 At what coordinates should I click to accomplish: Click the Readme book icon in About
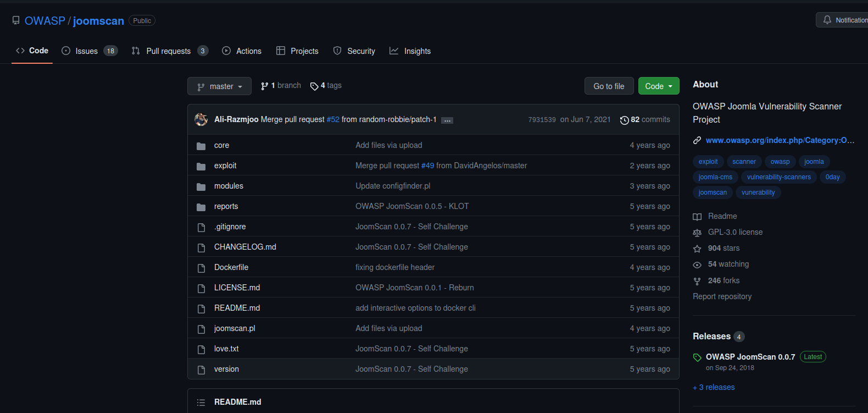pyautogui.click(x=697, y=217)
